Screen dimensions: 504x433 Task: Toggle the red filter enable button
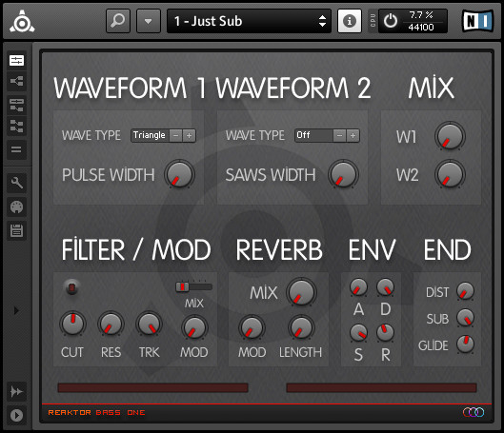click(x=71, y=287)
